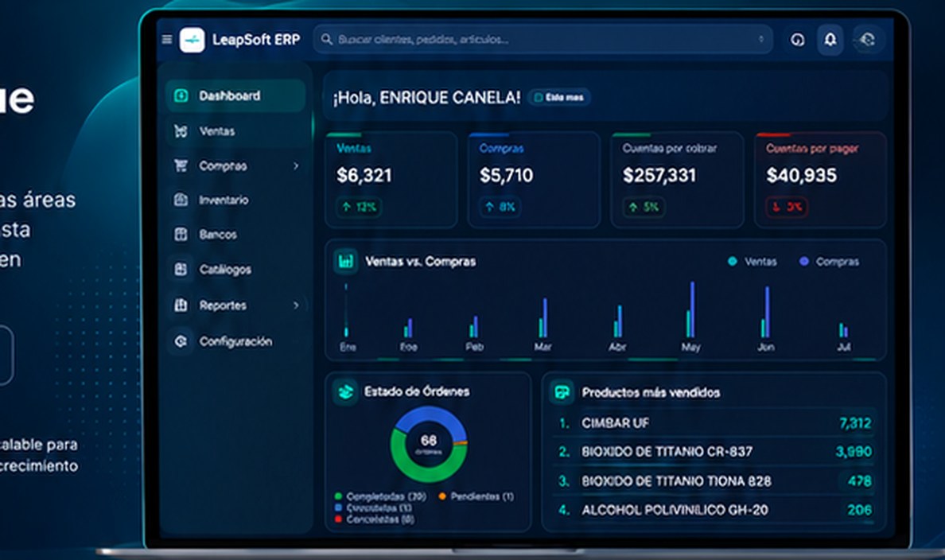Click the Inventario box icon
The image size is (945, 560).
[181, 200]
